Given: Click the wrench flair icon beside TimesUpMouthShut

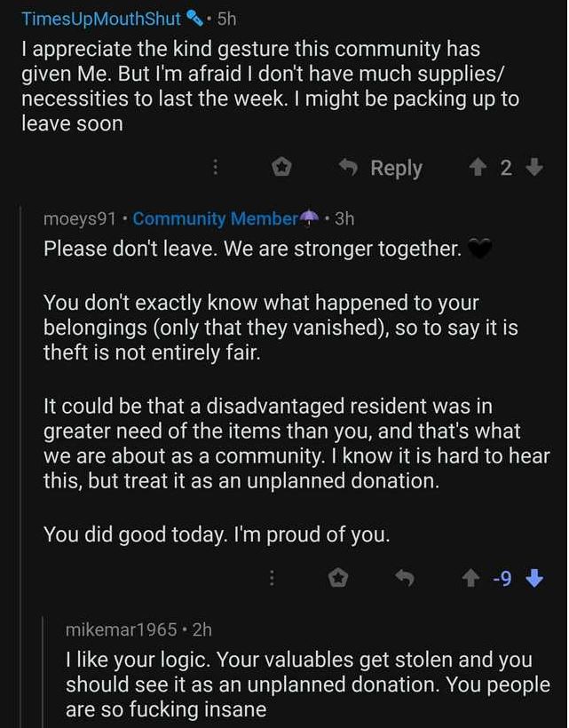Looking at the screenshot, I should 194,19.
